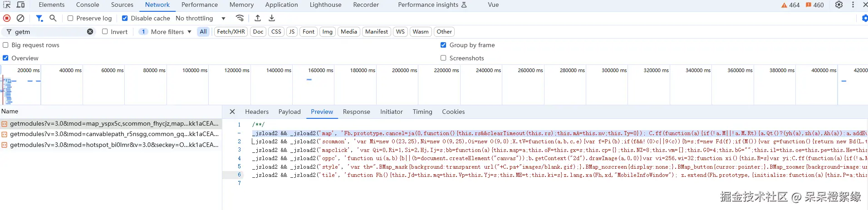Open the network search magnifier
Screen dimensions: 868x210
pyautogui.click(x=53, y=18)
